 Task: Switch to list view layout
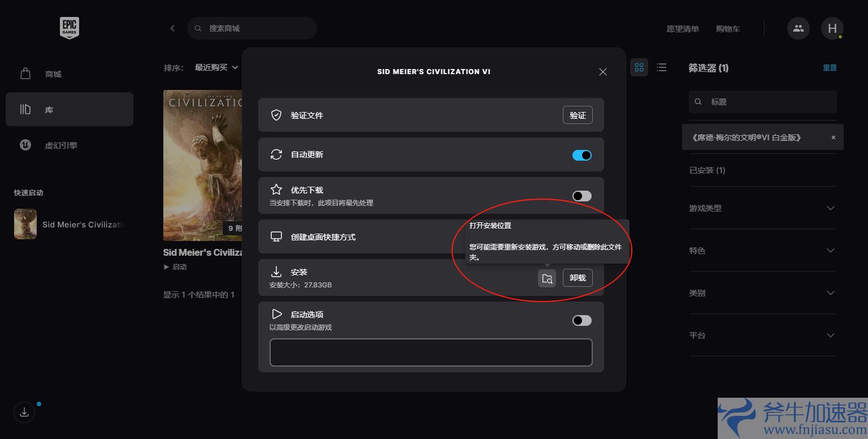tap(661, 68)
